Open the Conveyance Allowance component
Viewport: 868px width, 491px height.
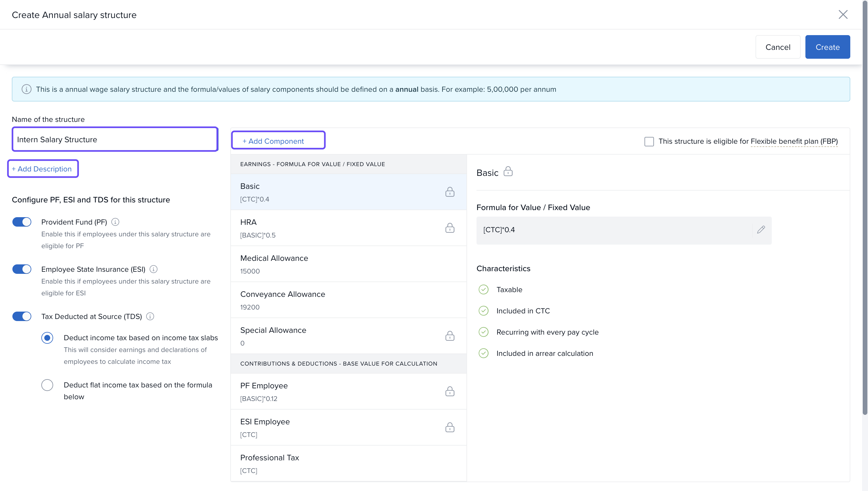(x=348, y=300)
